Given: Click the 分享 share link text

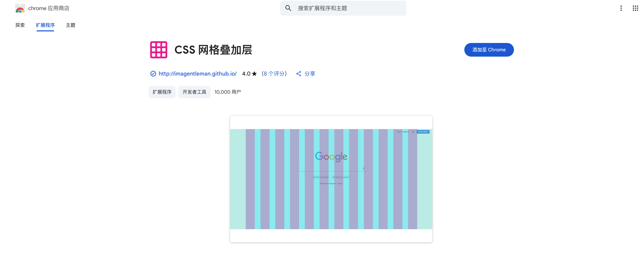Looking at the screenshot, I should coord(310,73).
